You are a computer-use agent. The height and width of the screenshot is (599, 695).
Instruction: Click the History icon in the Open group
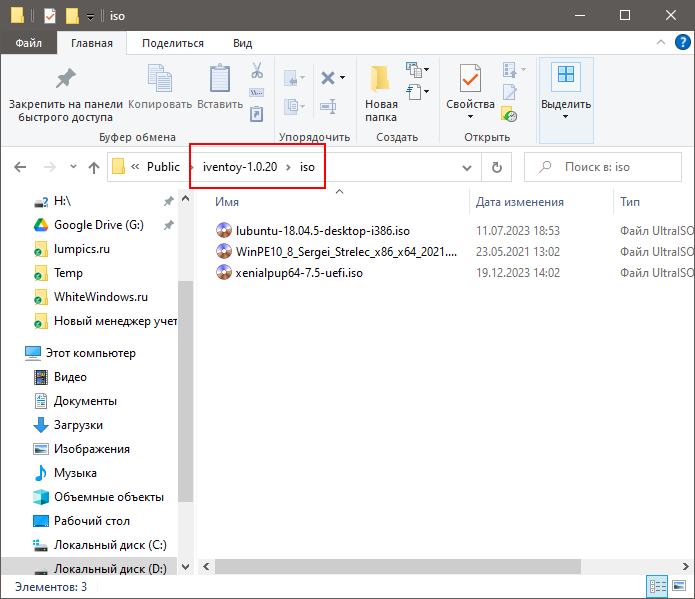pos(510,114)
